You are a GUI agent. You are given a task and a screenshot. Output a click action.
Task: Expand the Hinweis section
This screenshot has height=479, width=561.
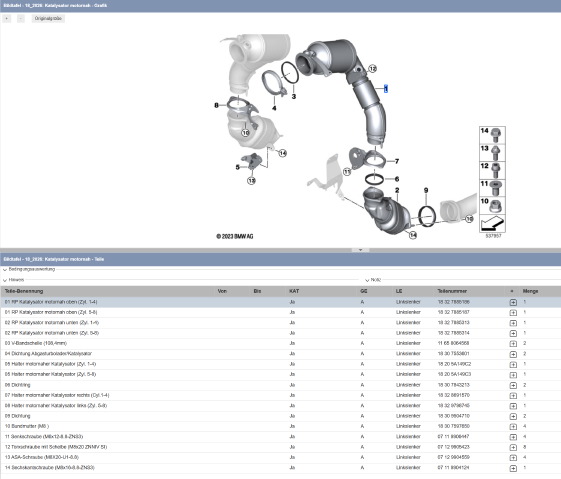tap(5, 280)
